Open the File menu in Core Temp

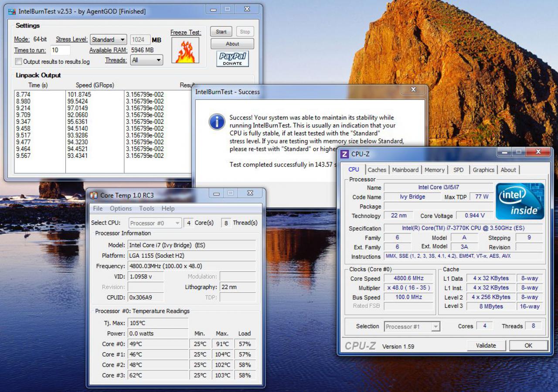[x=98, y=208]
